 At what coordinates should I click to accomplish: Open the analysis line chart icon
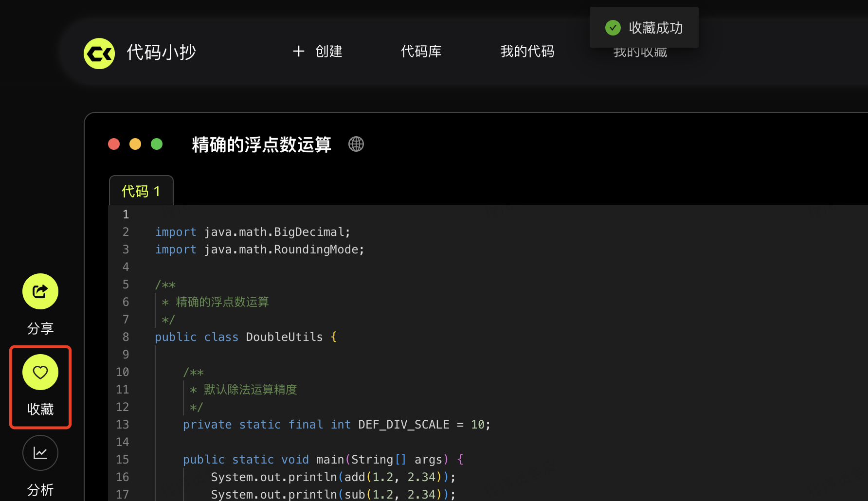[x=40, y=453]
